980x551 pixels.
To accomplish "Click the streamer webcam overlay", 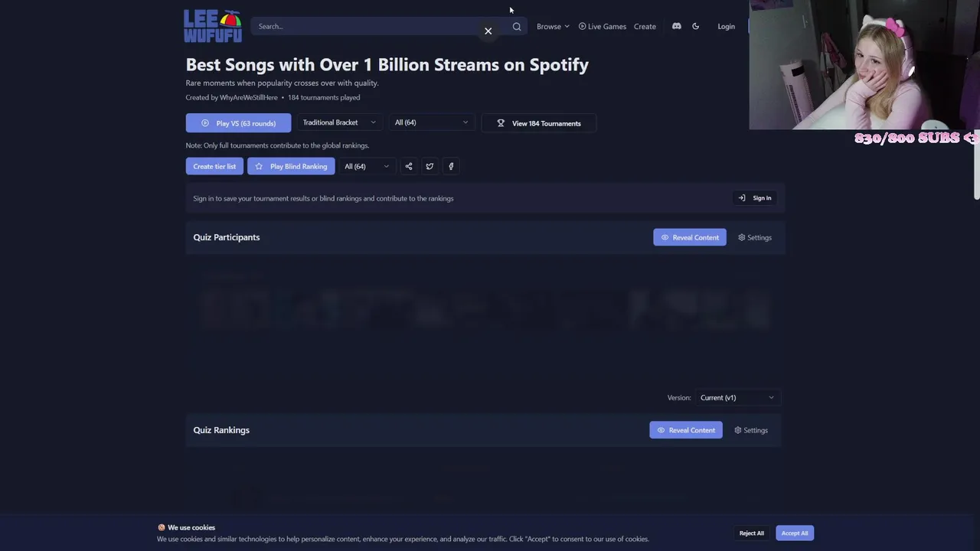I will click(x=864, y=64).
